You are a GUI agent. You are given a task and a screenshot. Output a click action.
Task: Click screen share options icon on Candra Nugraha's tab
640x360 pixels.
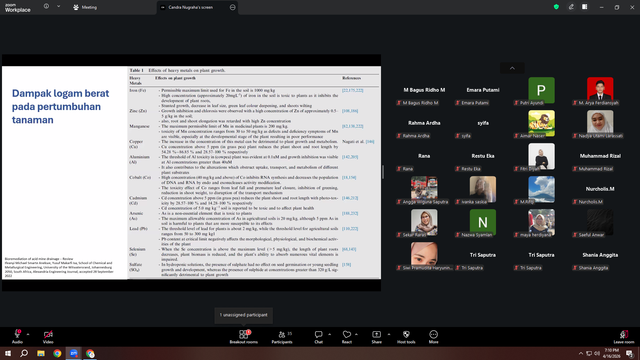click(233, 7)
